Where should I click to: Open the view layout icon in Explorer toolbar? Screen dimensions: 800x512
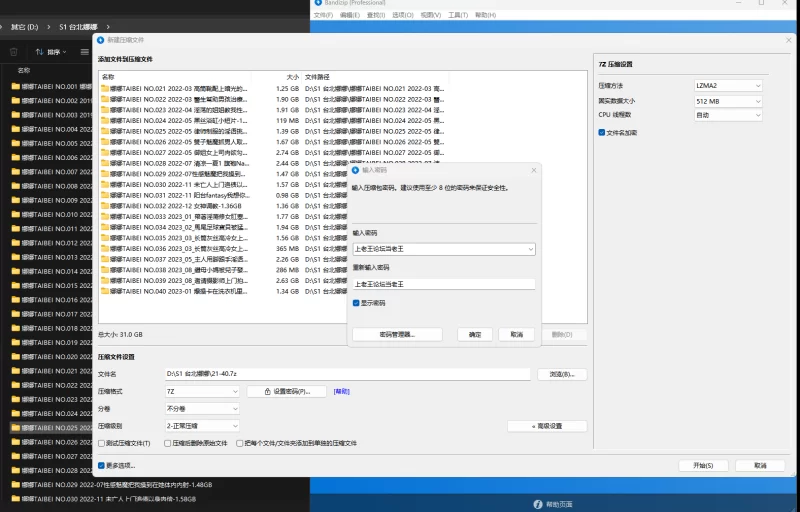(x=85, y=52)
